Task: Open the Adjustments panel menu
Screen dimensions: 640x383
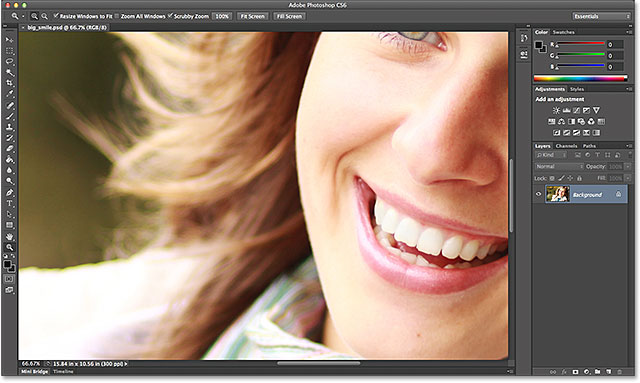Action: 629,89
